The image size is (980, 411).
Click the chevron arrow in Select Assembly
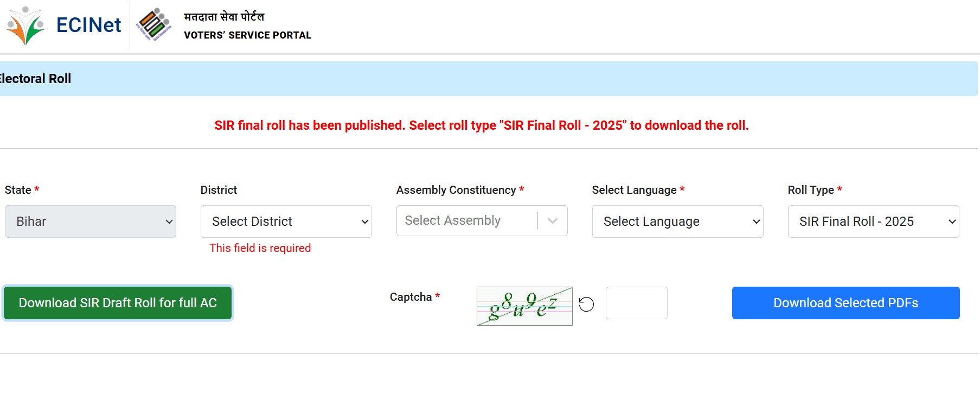pos(553,220)
